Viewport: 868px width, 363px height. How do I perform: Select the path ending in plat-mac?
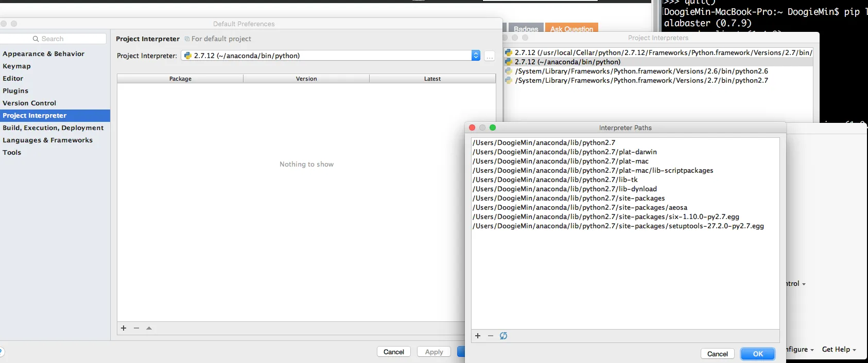tap(626, 161)
